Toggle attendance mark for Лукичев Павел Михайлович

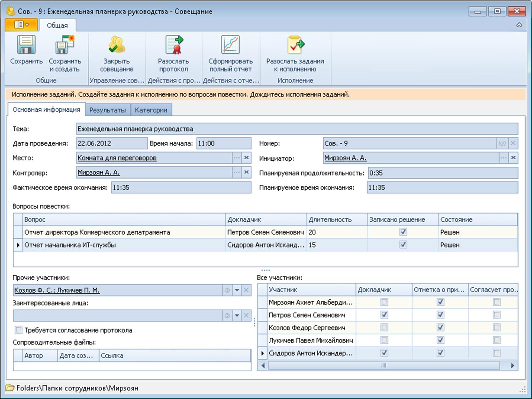click(x=441, y=340)
